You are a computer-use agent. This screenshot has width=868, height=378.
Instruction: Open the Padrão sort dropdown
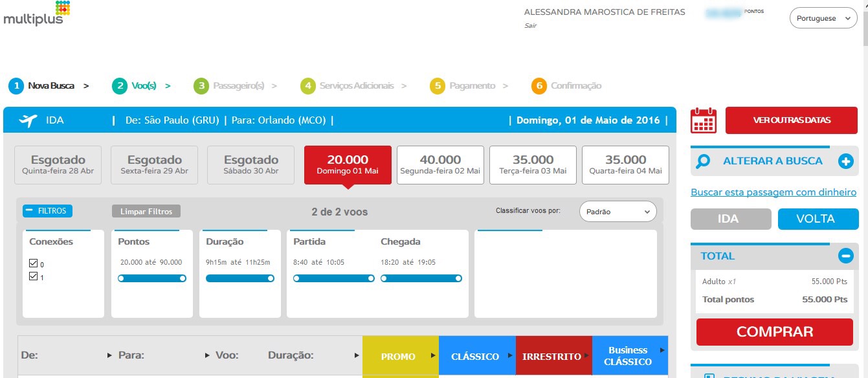coord(617,212)
